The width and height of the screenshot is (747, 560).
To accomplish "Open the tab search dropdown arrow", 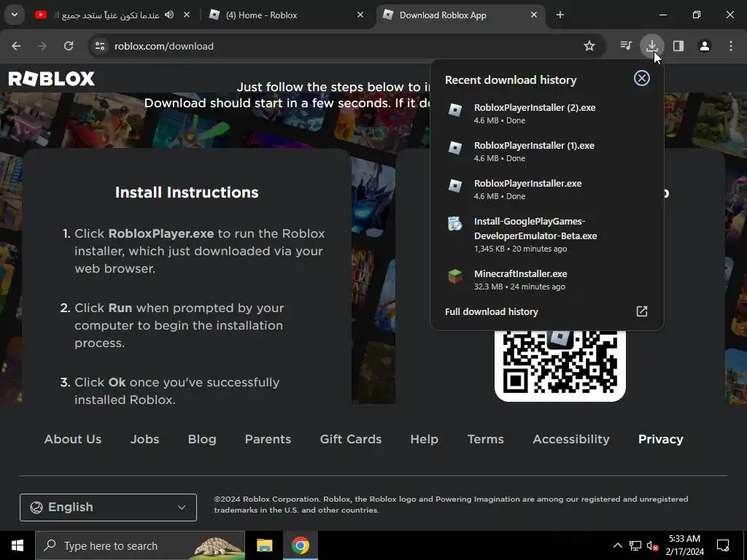I will (15, 15).
